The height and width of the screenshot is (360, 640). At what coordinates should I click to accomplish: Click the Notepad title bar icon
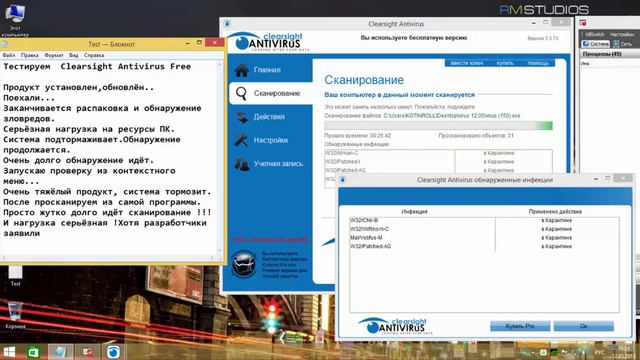coord(4,44)
